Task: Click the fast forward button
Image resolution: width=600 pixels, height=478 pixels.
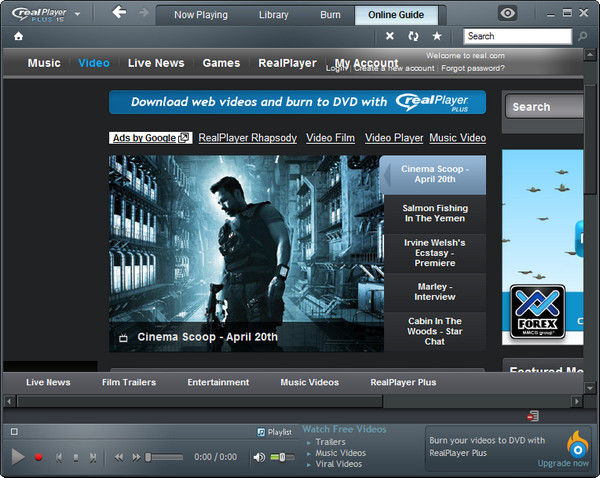Action: click(136, 457)
